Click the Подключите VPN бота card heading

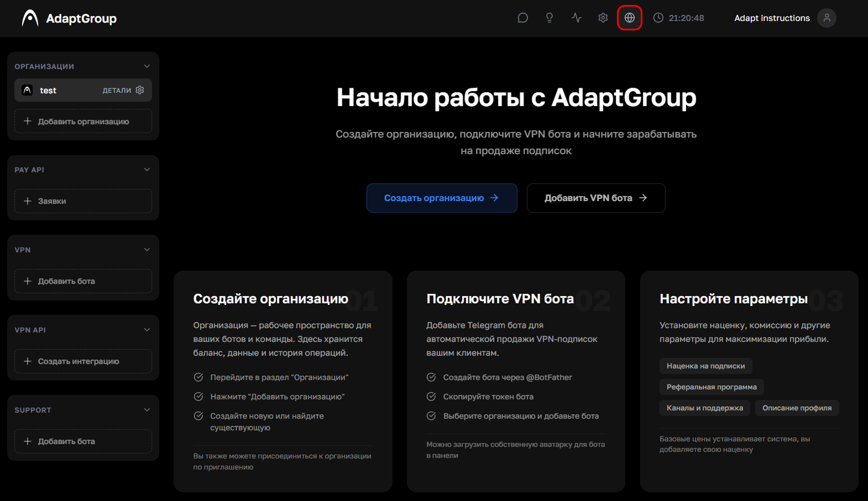point(500,299)
